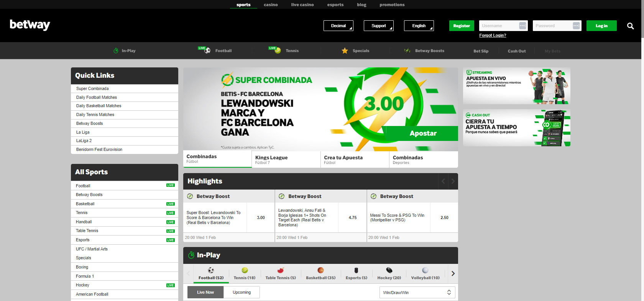Click the In-Play stopwatch icon in navigation
The image size is (644, 301).
click(x=116, y=51)
